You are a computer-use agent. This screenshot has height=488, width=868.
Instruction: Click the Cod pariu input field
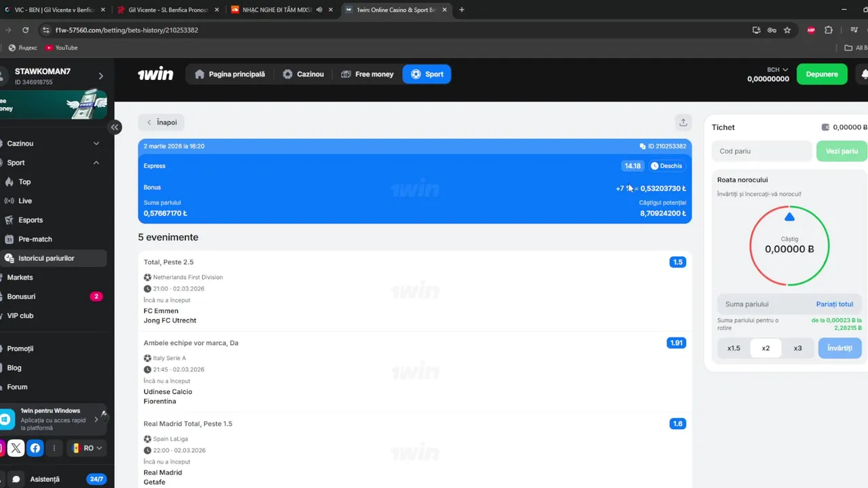tap(762, 151)
